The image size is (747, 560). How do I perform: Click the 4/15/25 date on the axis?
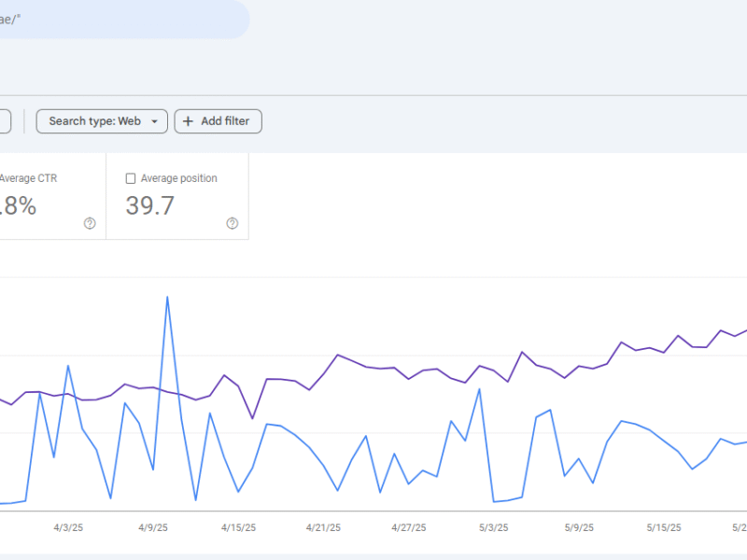point(238,527)
